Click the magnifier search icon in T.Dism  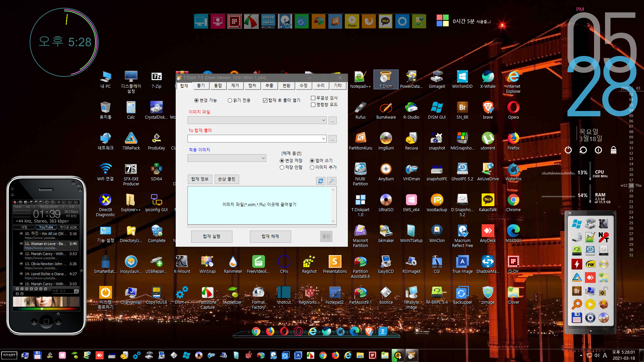pos(332,181)
